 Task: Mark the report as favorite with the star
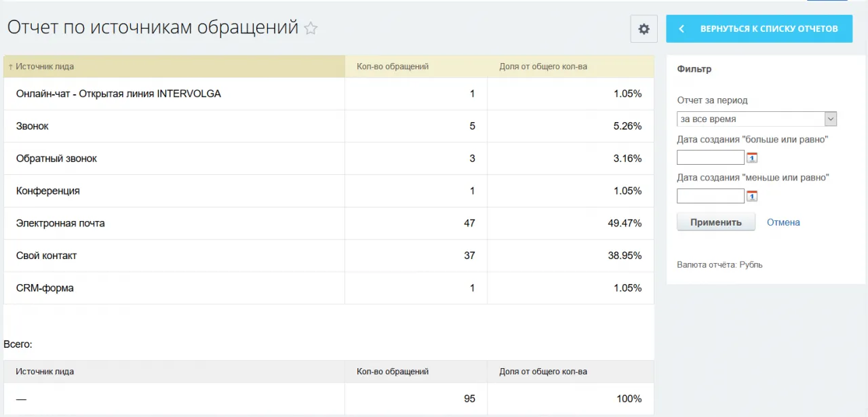[x=311, y=28]
